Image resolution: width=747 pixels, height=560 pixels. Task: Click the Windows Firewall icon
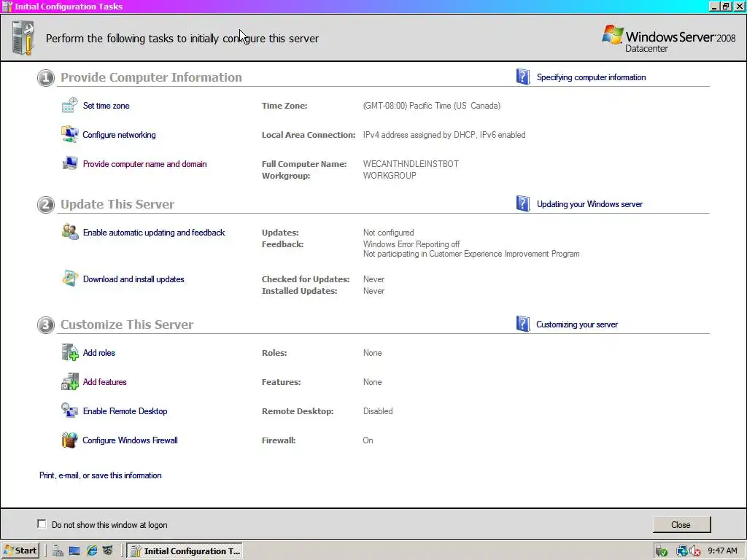pyautogui.click(x=69, y=440)
